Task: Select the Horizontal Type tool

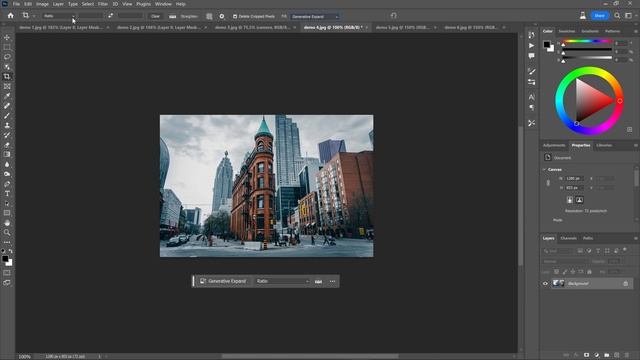Action: [7, 194]
